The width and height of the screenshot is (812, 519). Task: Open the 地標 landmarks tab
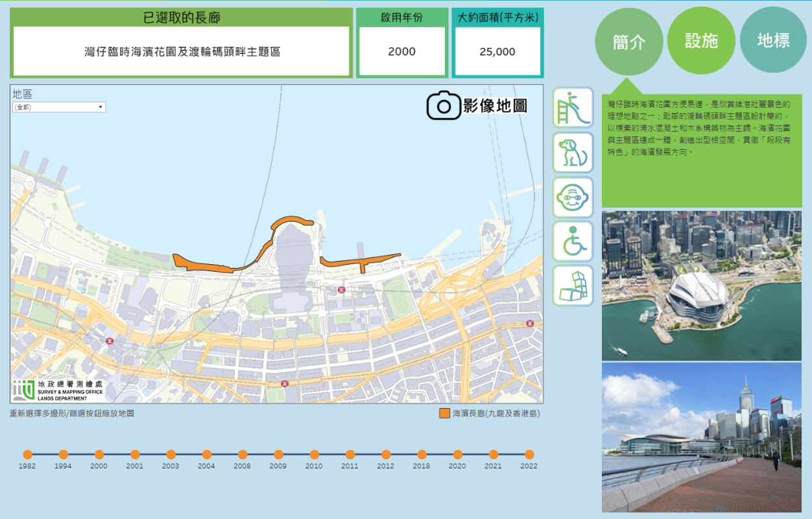773,40
